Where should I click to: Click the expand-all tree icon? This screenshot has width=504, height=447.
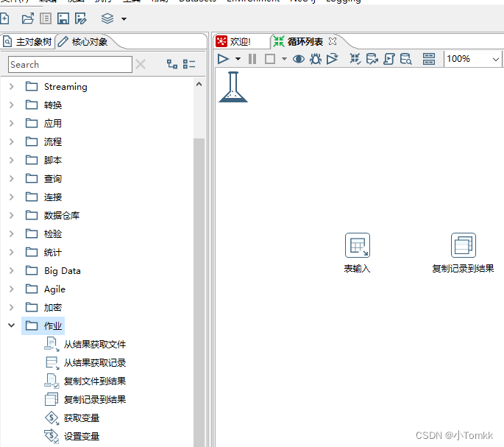pyautogui.click(x=172, y=64)
